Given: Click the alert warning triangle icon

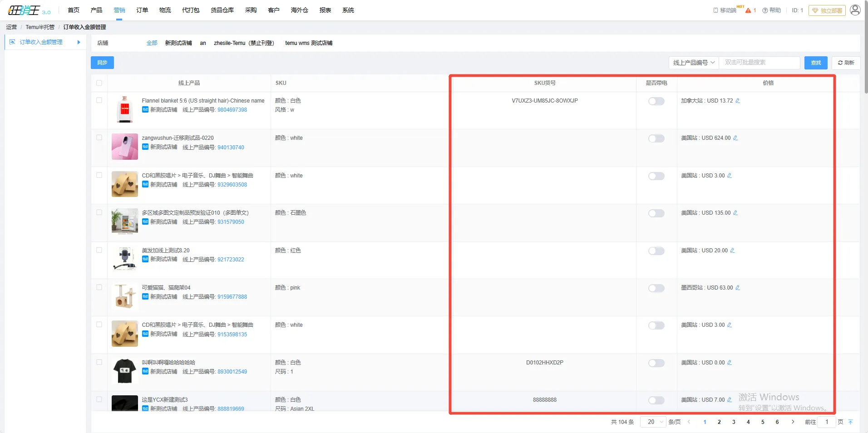Looking at the screenshot, I should click(748, 10).
